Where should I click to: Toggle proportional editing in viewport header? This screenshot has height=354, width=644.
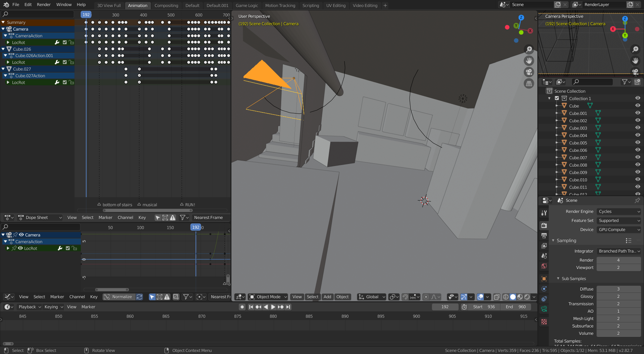(x=426, y=297)
